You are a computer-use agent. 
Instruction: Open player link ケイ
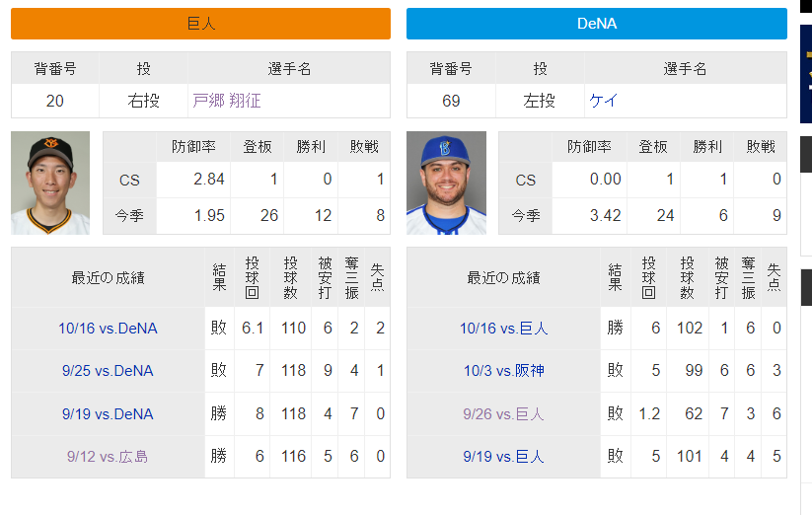(603, 101)
